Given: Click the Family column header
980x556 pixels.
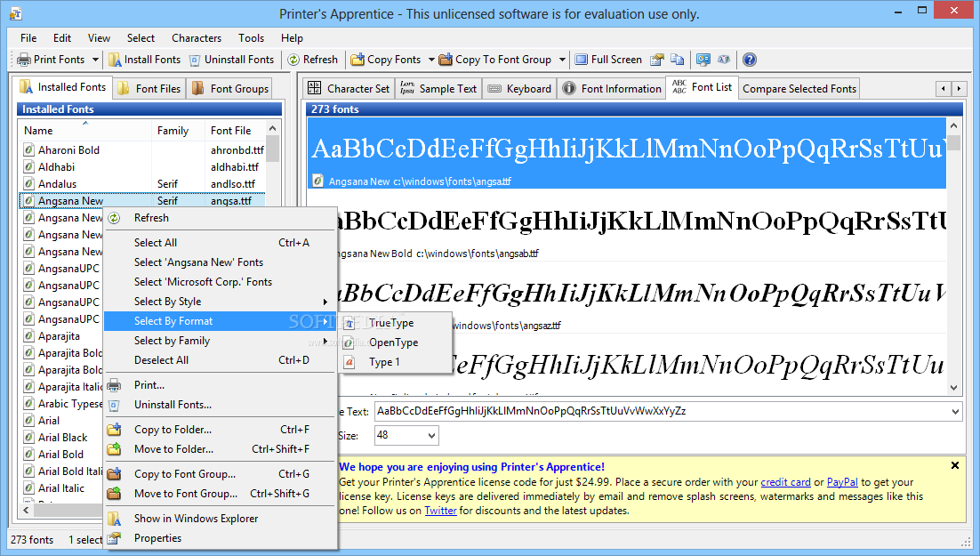Looking at the screenshot, I should point(180,131).
